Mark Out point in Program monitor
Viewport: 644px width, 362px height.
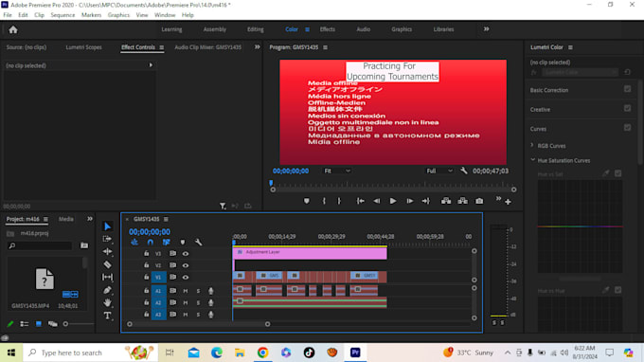[x=339, y=201]
